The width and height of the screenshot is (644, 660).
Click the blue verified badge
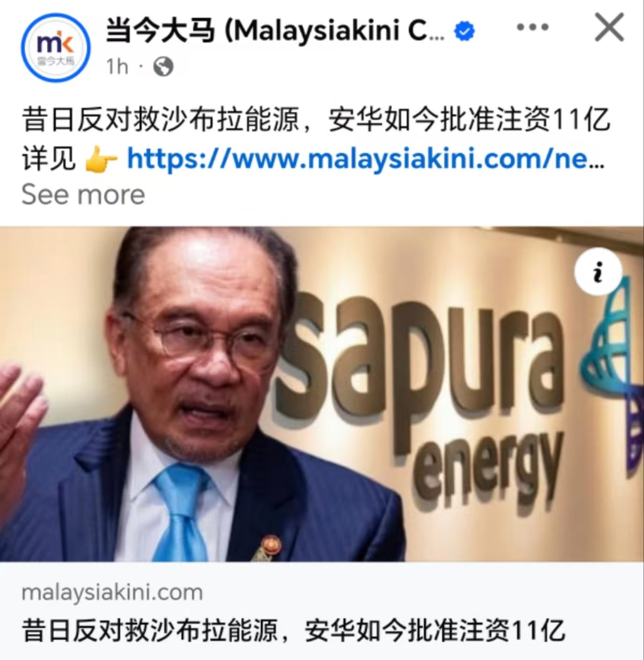coord(464,31)
